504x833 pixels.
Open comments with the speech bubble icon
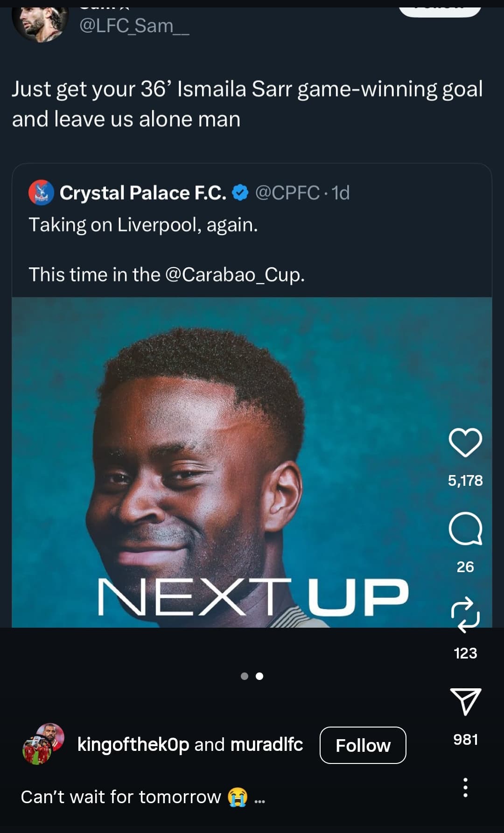[x=465, y=529]
